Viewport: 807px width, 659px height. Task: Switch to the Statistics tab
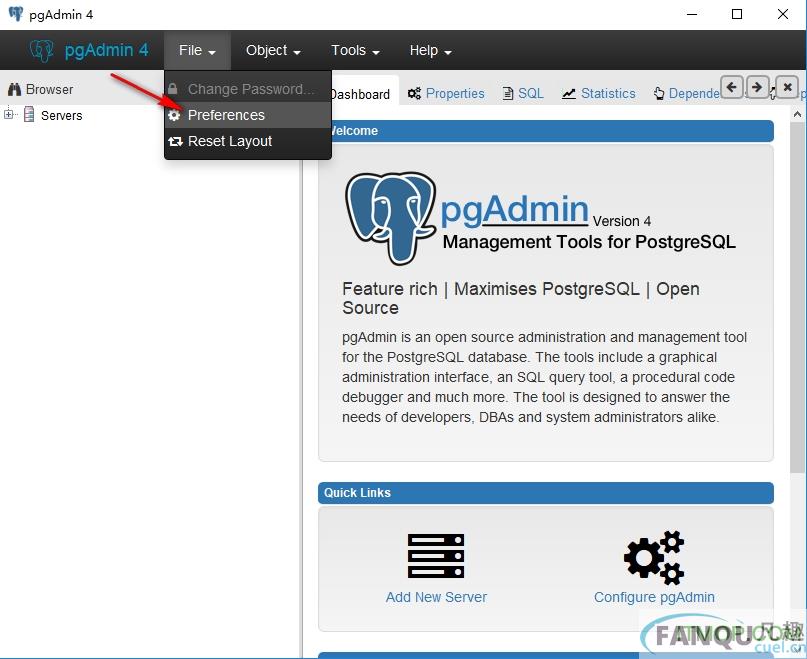599,94
